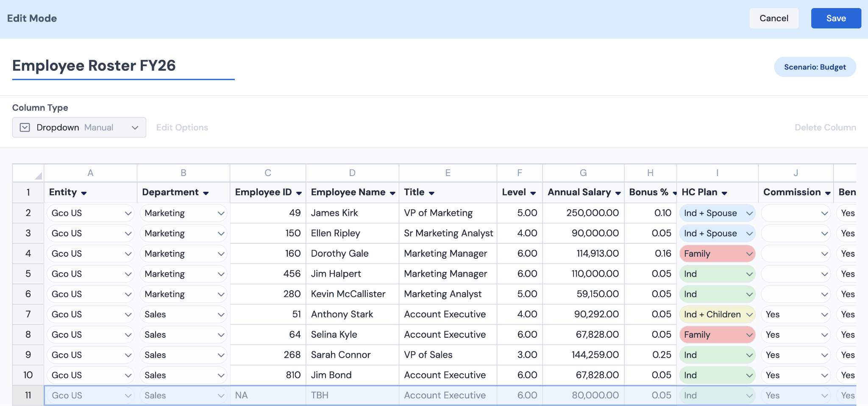Click the HC Plan column filter arrow
This screenshot has width=868, height=406.
click(x=724, y=193)
